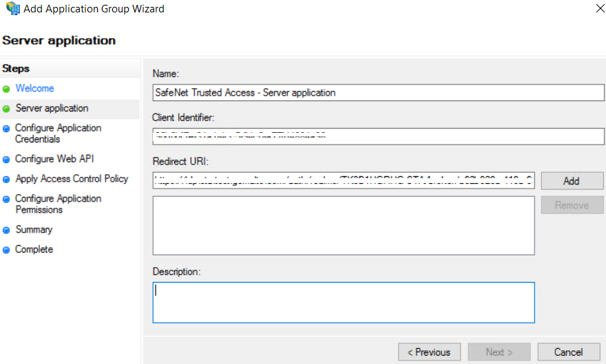Viewport: 606px width, 364px height.
Task: Click the redirect URI list box
Action: coord(344,226)
